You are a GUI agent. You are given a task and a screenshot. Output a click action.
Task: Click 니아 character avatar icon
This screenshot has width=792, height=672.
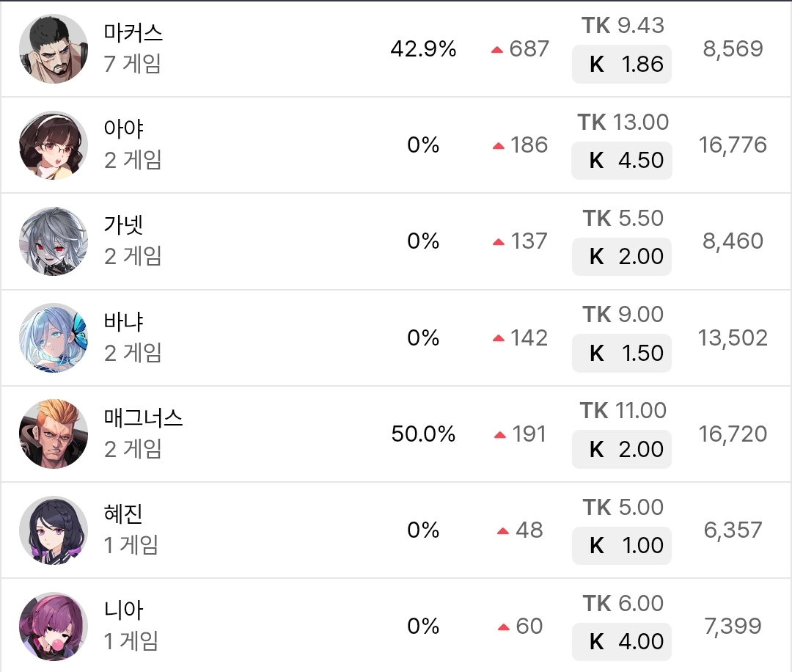pyautogui.click(x=54, y=626)
